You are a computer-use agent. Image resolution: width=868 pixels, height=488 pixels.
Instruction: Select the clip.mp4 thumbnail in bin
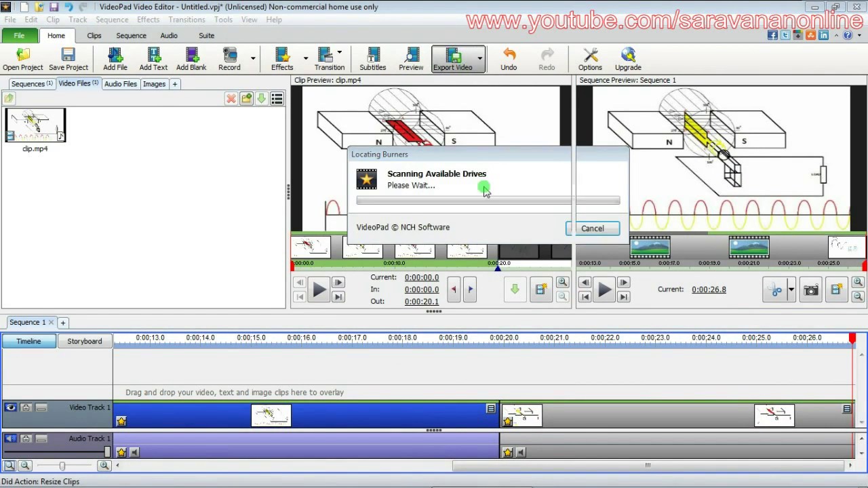(x=35, y=125)
